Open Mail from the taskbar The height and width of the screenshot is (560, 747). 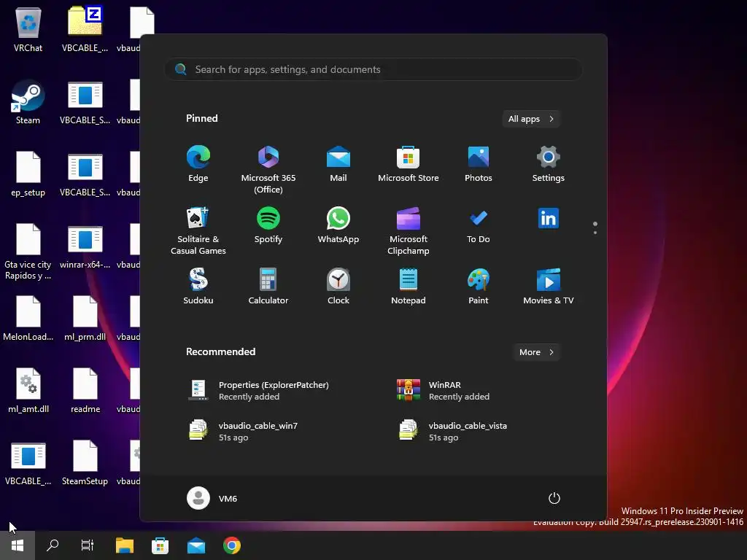pos(196,545)
